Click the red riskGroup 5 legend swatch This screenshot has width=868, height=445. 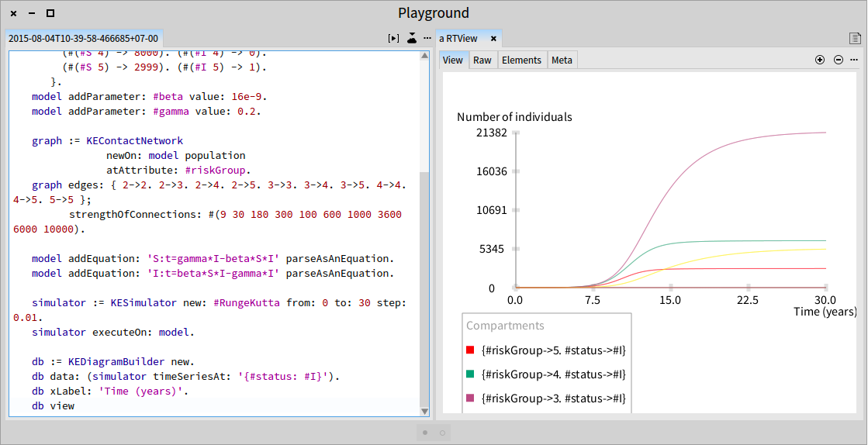[471, 350]
